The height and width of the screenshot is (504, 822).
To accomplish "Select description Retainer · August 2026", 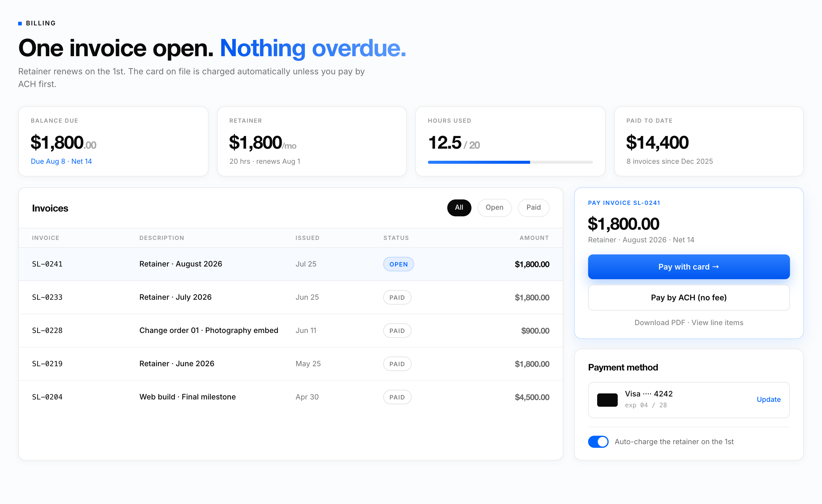I will pos(181,264).
